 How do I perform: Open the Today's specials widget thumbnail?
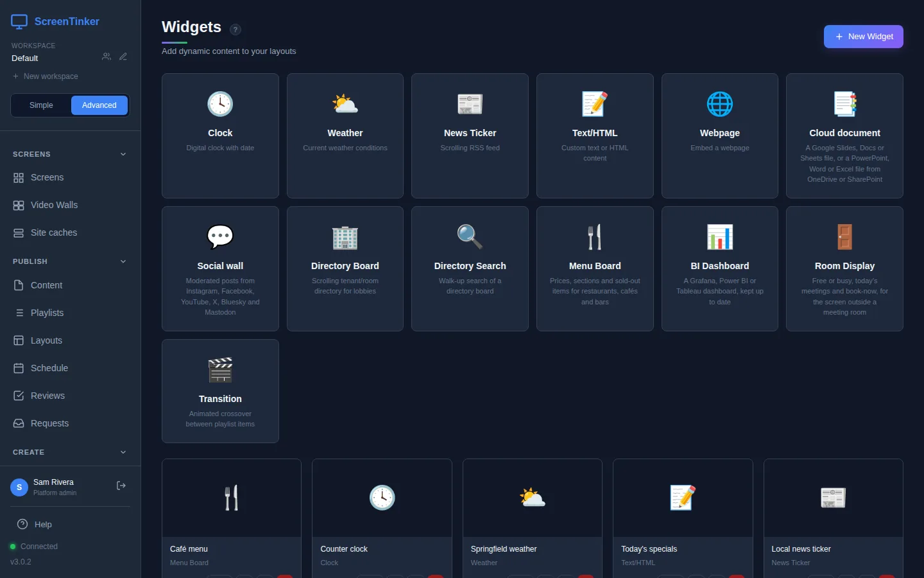(683, 498)
